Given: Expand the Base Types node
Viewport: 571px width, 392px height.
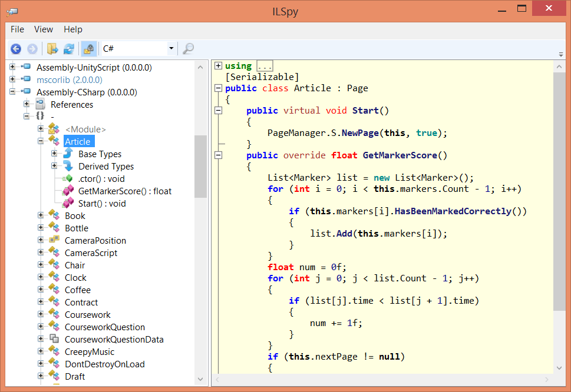Looking at the screenshot, I should pyautogui.click(x=54, y=154).
